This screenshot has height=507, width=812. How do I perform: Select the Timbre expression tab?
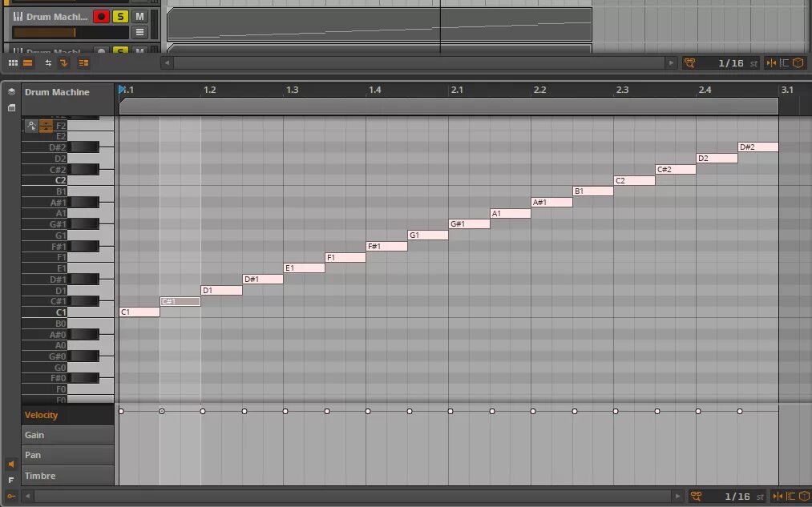click(67, 476)
